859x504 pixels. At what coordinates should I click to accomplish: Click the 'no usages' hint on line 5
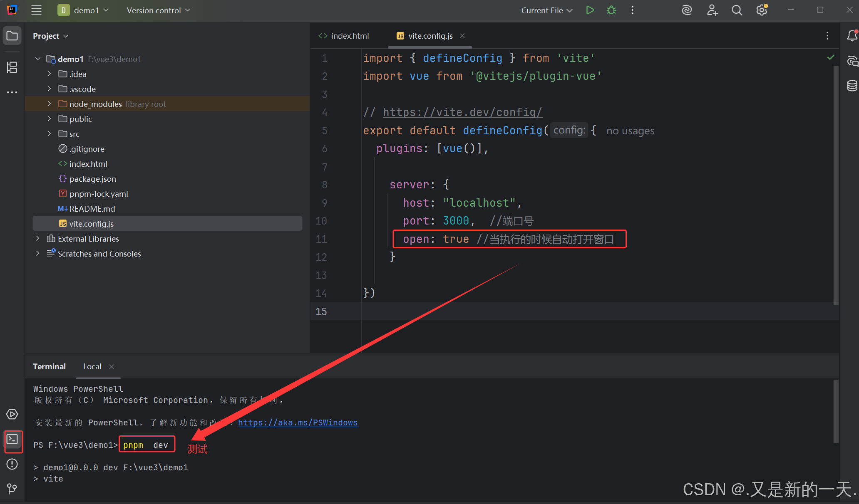(630, 131)
